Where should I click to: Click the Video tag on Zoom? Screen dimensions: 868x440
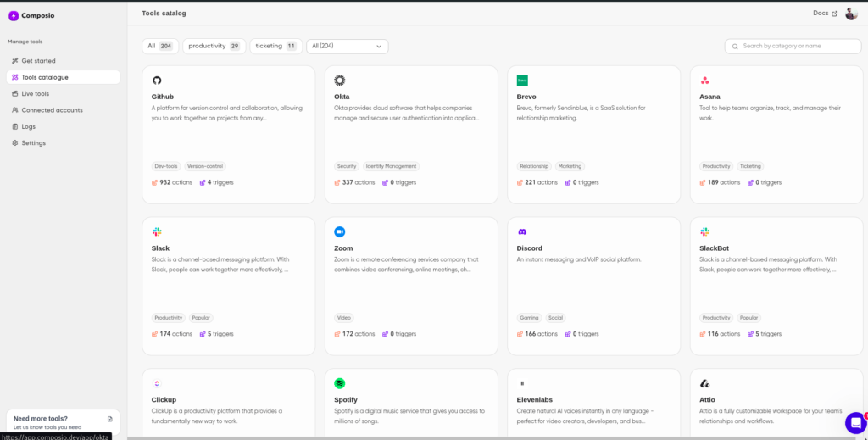344,318
